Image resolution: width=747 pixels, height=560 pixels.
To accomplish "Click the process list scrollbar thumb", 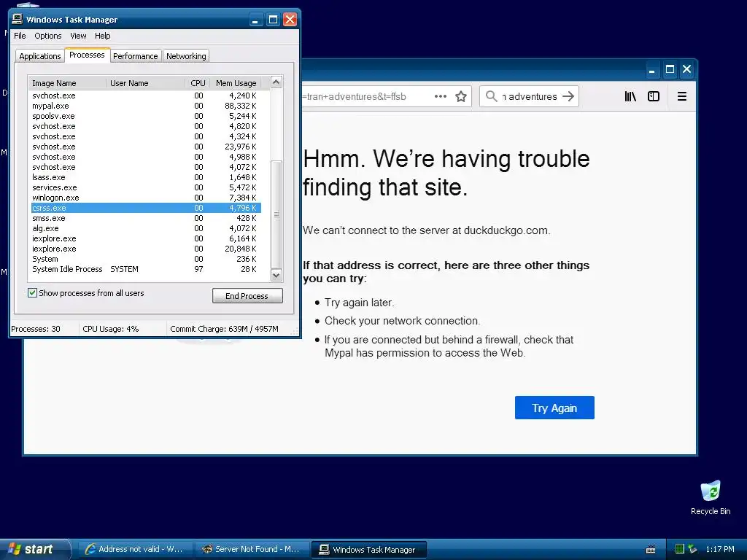I will click(276, 215).
